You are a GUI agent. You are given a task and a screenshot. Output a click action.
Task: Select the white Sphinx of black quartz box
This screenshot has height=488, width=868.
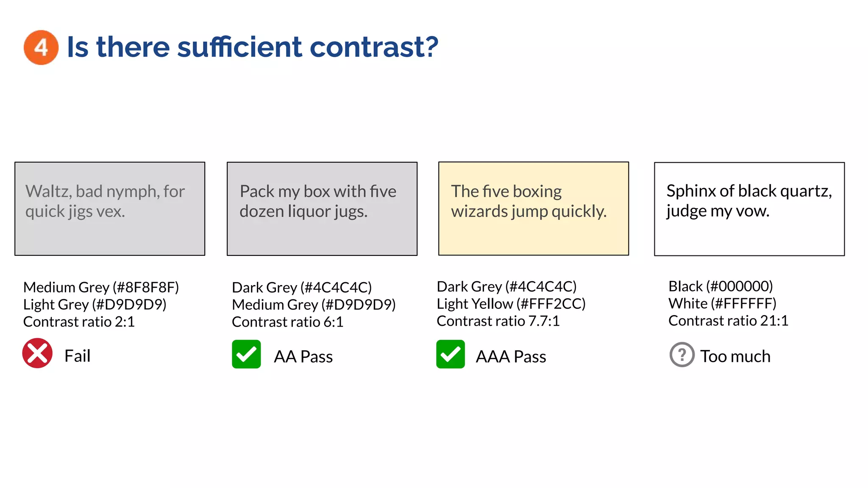tap(749, 209)
